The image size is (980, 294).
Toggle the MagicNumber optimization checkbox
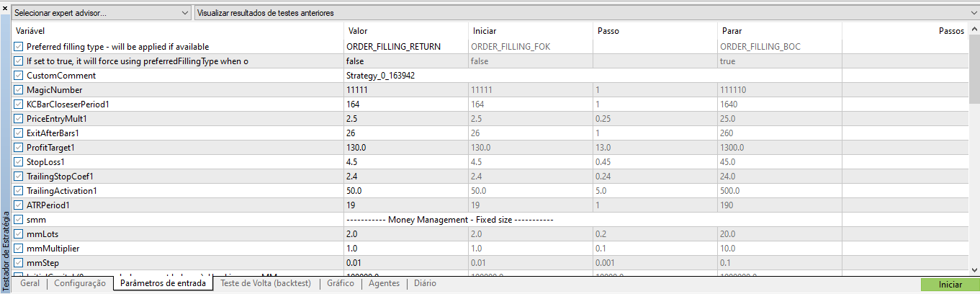point(18,90)
